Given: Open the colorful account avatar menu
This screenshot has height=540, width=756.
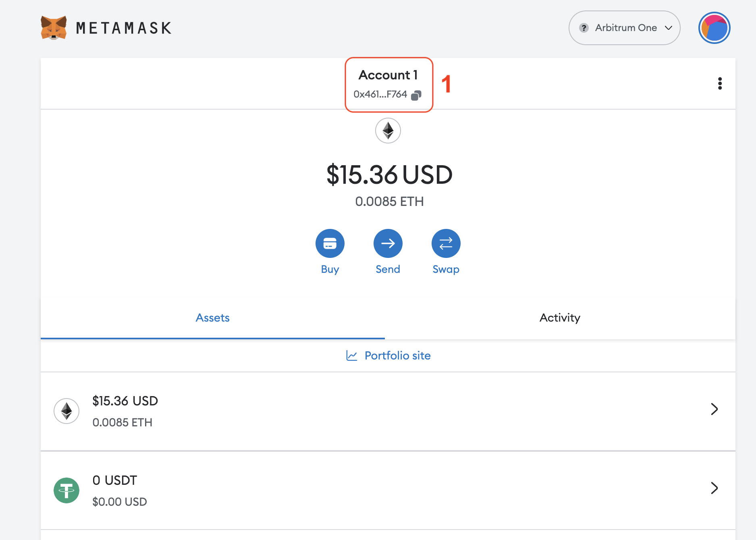Looking at the screenshot, I should click(714, 28).
